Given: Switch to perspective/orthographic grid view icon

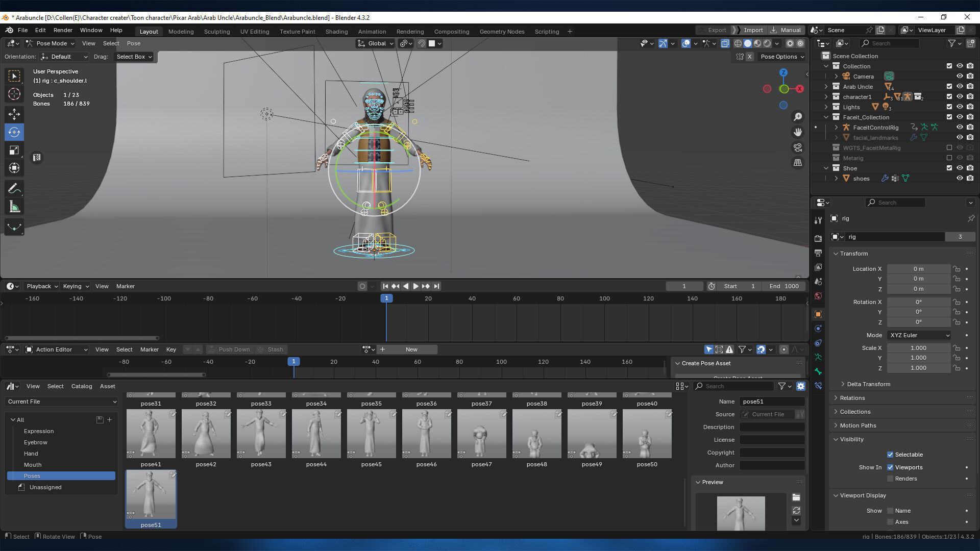Looking at the screenshot, I should click(x=797, y=163).
